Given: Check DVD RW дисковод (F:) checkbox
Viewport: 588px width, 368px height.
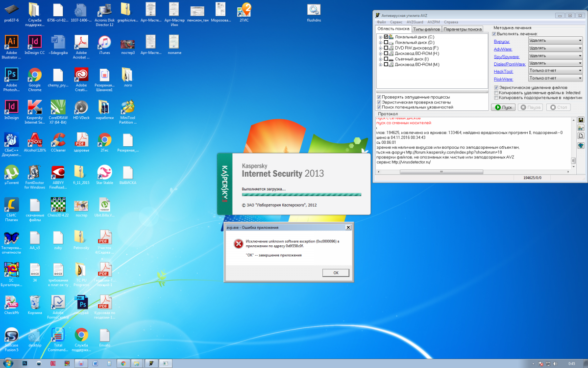Looking at the screenshot, I should pos(386,48).
